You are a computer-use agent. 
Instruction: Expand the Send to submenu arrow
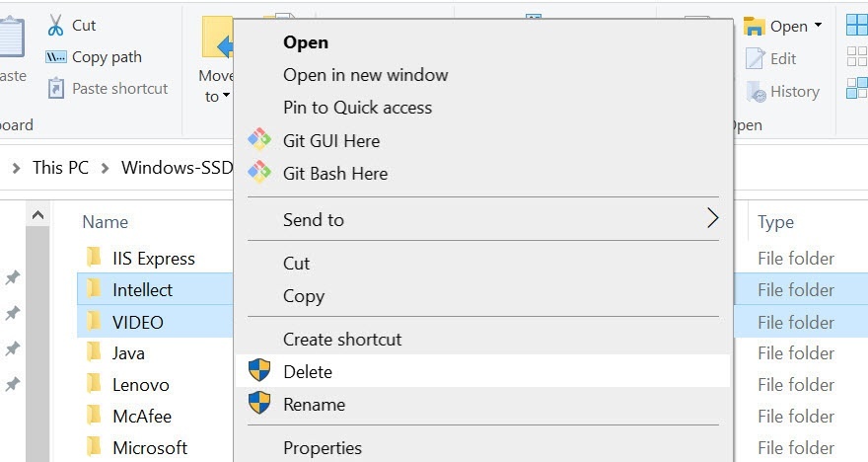pos(713,219)
